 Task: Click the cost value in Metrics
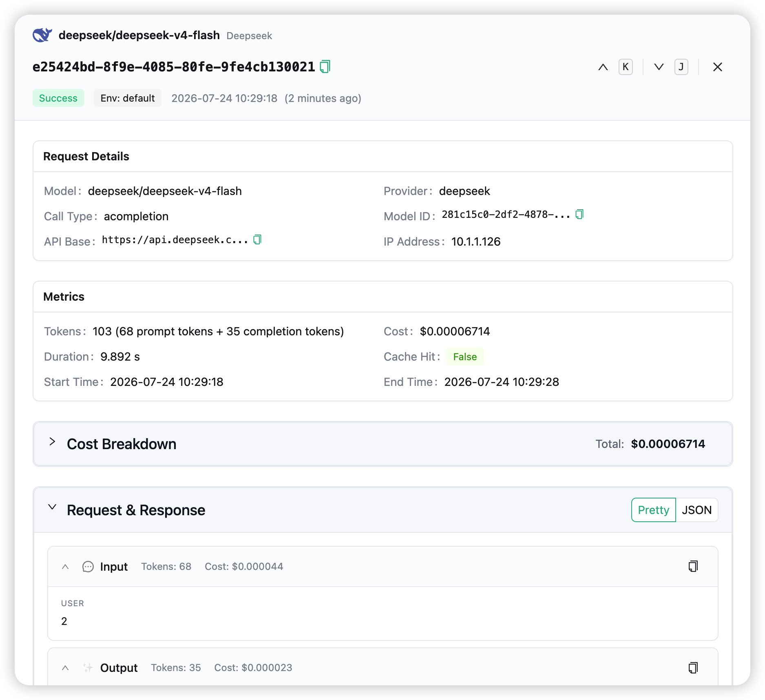(x=455, y=331)
